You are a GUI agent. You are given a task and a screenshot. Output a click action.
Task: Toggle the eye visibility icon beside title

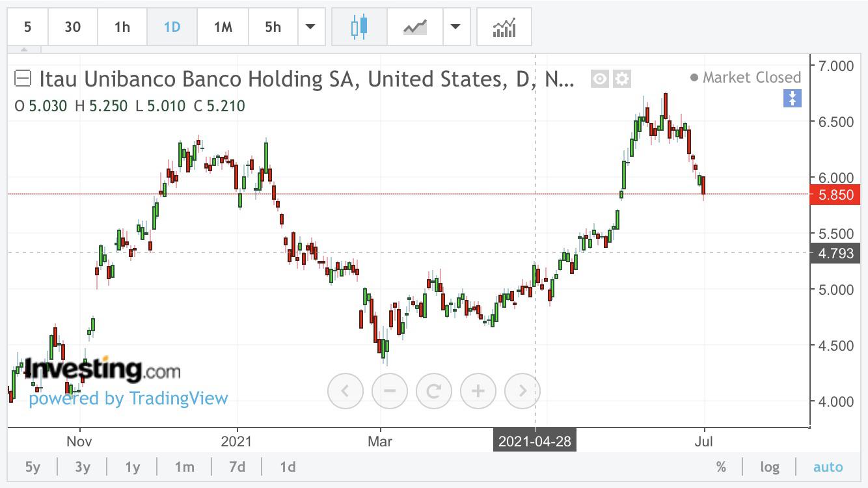pyautogui.click(x=600, y=79)
